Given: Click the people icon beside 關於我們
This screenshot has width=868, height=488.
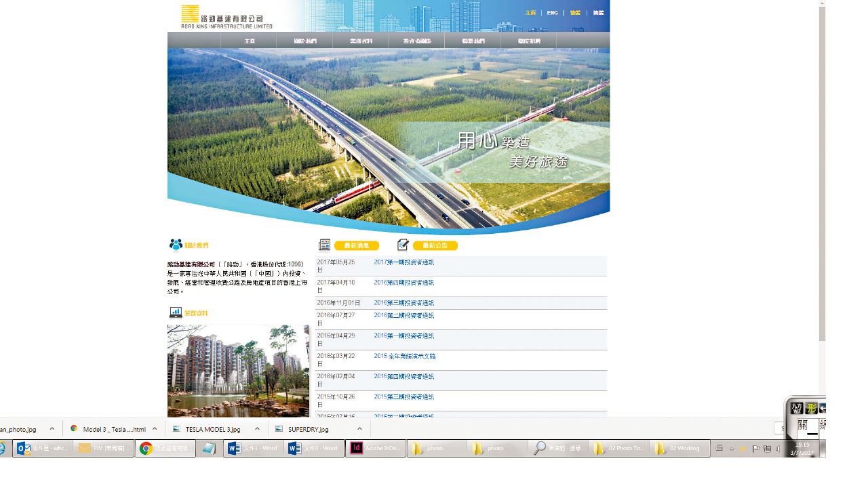Looking at the screenshot, I should [x=176, y=245].
